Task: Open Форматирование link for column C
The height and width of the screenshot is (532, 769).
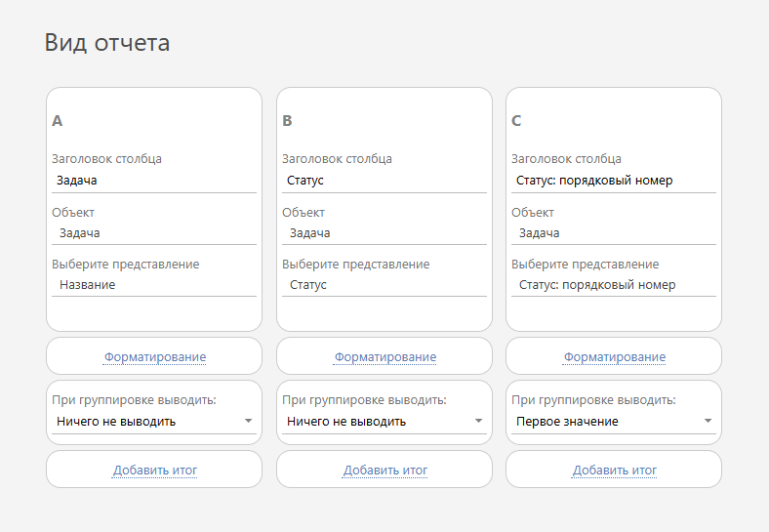Action: (615, 357)
